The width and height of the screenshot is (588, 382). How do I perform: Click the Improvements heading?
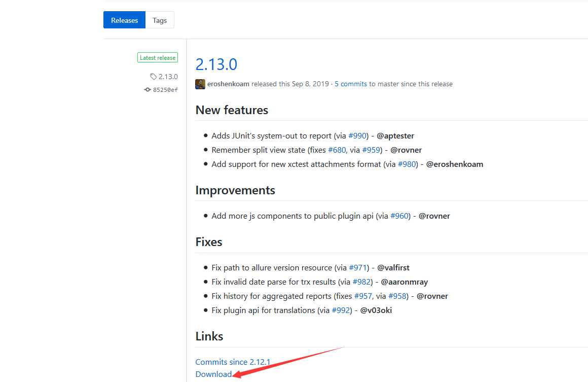click(x=235, y=191)
